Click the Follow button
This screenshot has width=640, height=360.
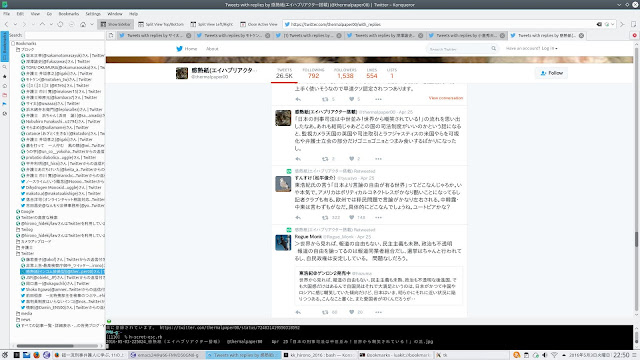[551, 73]
